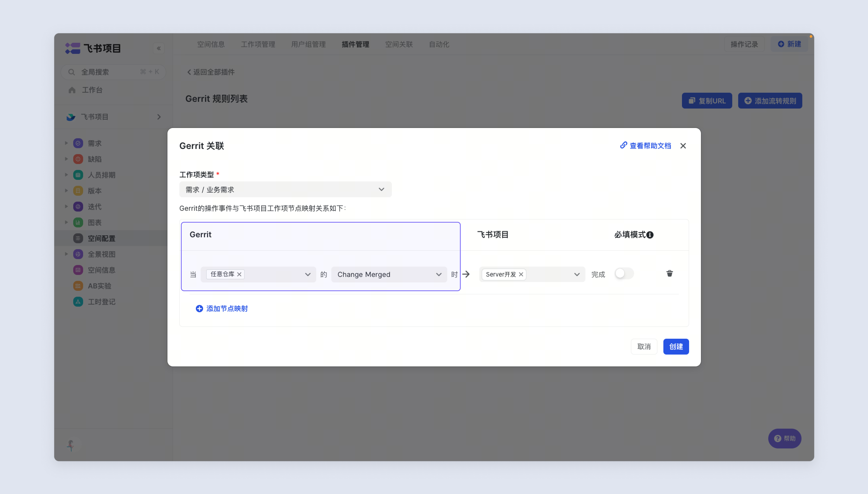Click the 飞书项目 logo icon
Image resolution: width=868 pixels, height=494 pixels.
coord(72,48)
